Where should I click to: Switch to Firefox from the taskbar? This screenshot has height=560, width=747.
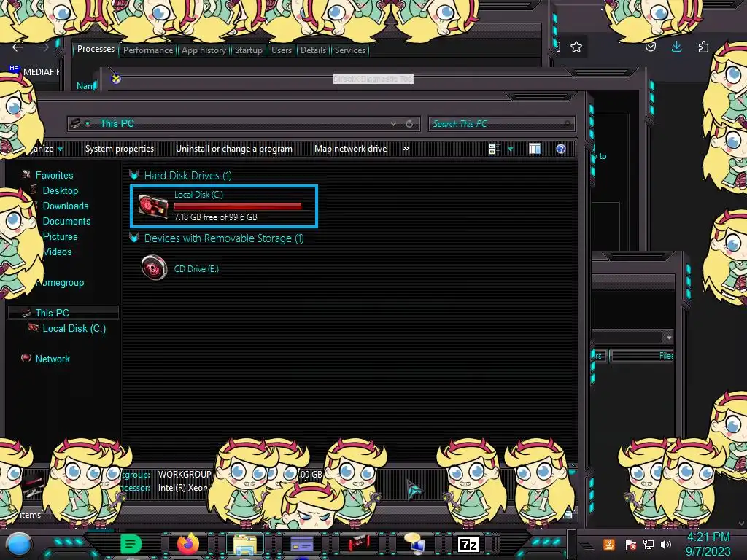click(188, 544)
